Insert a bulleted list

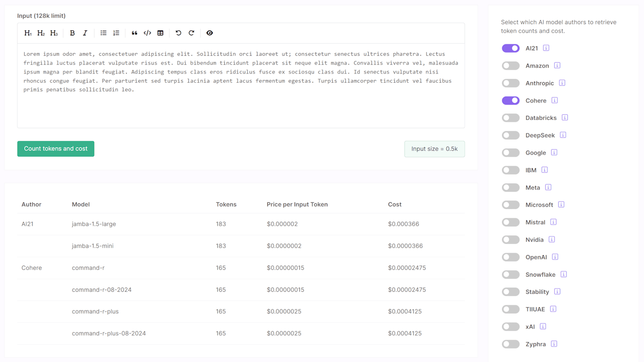point(104,33)
